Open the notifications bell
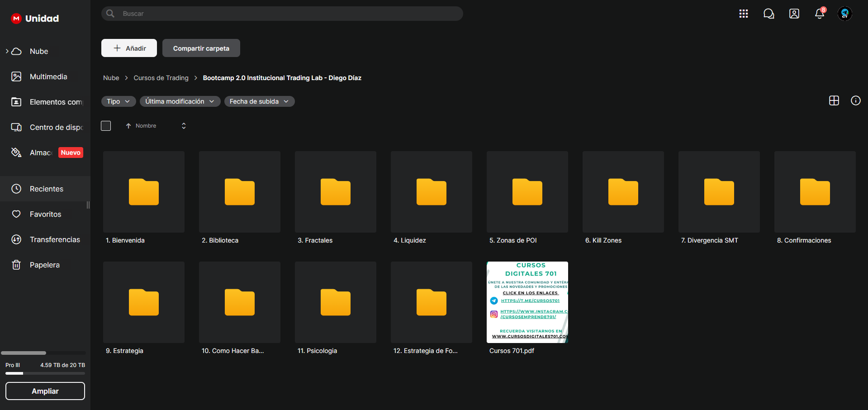 [820, 14]
